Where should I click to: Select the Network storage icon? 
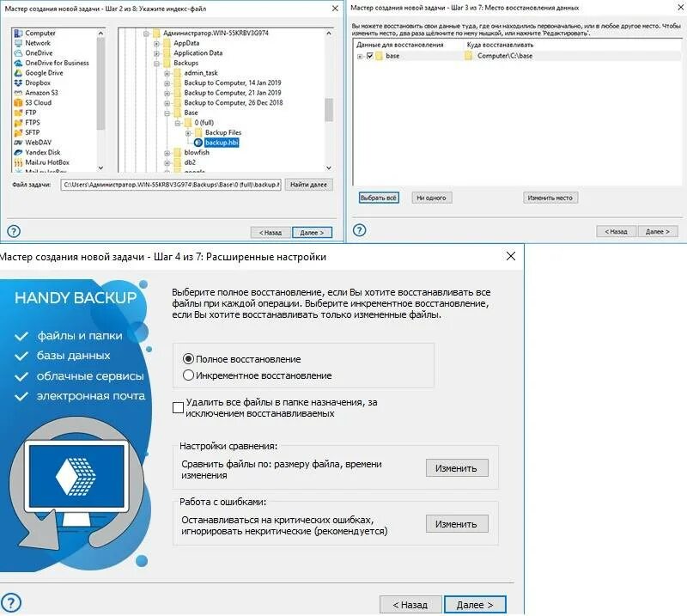click(x=18, y=43)
